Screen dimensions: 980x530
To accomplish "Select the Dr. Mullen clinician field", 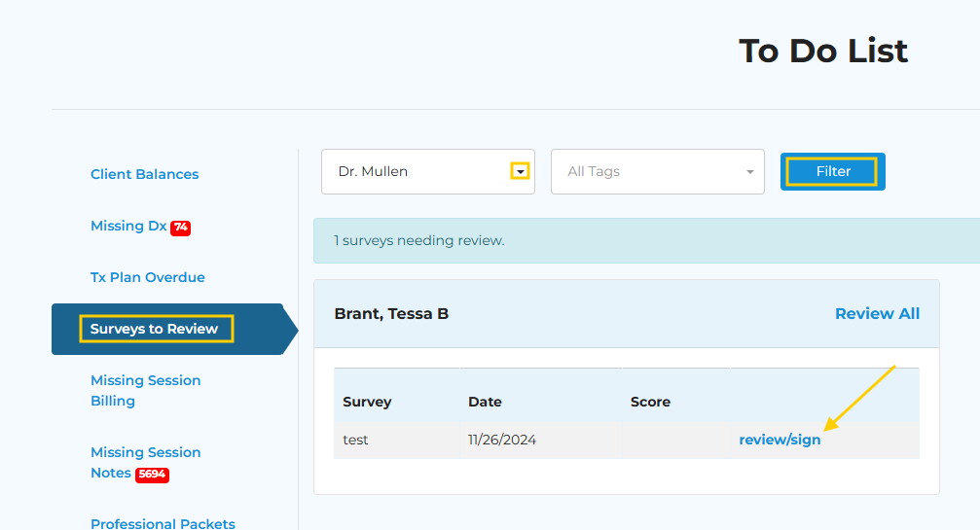I will (428, 172).
